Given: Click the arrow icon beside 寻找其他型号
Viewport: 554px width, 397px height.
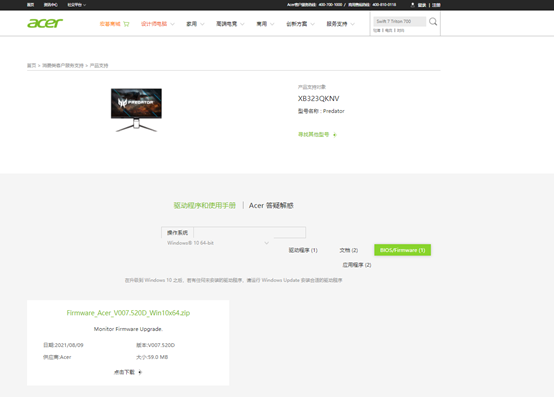Looking at the screenshot, I should point(334,135).
